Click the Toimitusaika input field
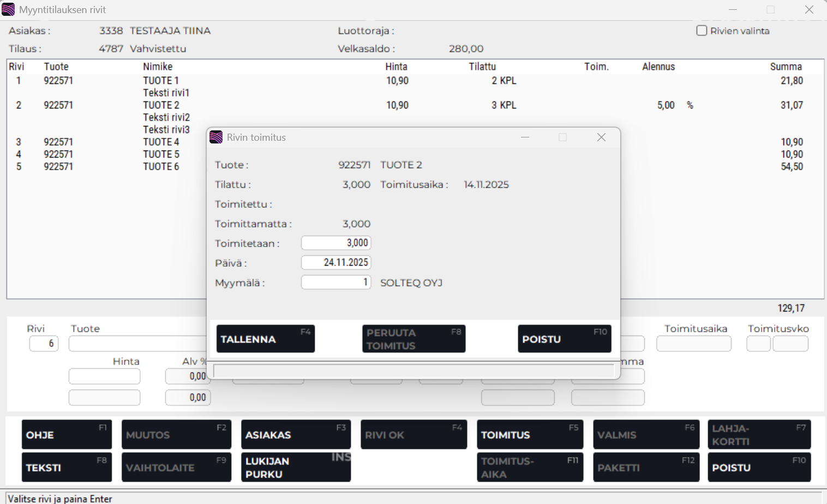 (x=693, y=344)
